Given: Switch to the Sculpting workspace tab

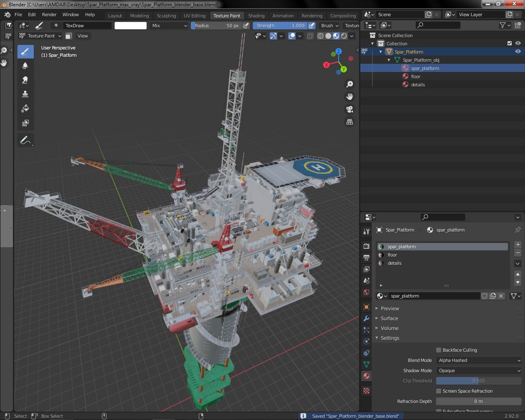Looking at the screenshot, I should click(166, 16).
